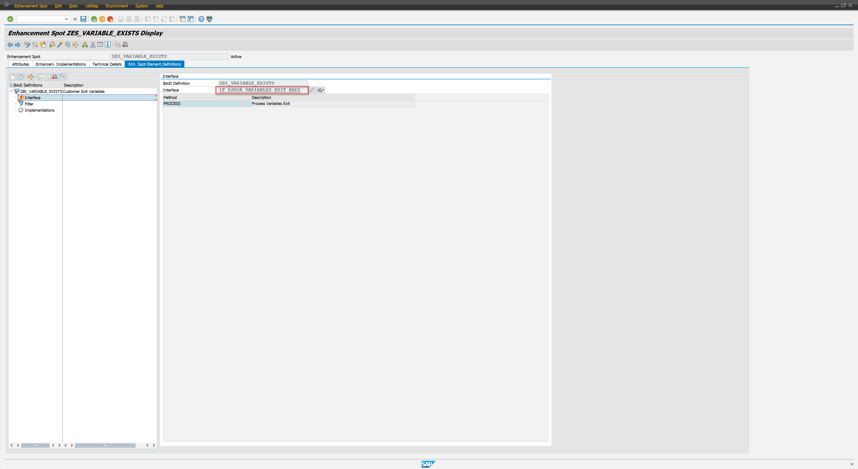Click the Create BAdI Definition page icon
858x469 pixels.
(13, 77)
